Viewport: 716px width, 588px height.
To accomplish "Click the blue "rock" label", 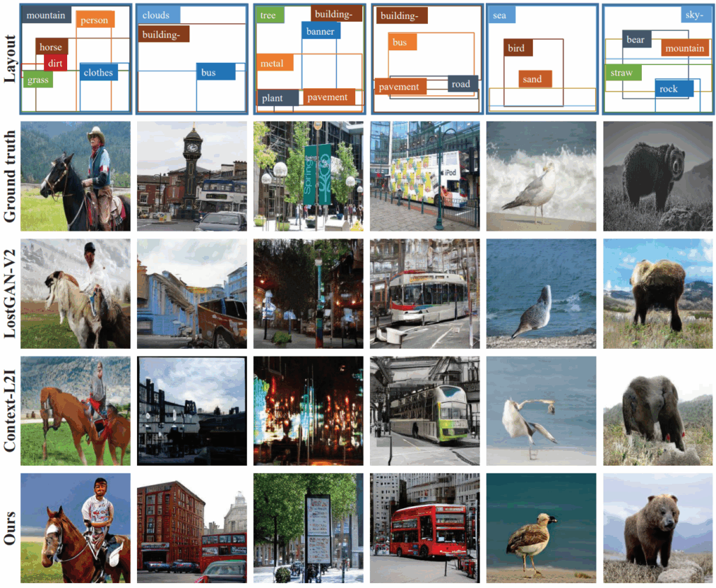I will click(x=668, y=89).
